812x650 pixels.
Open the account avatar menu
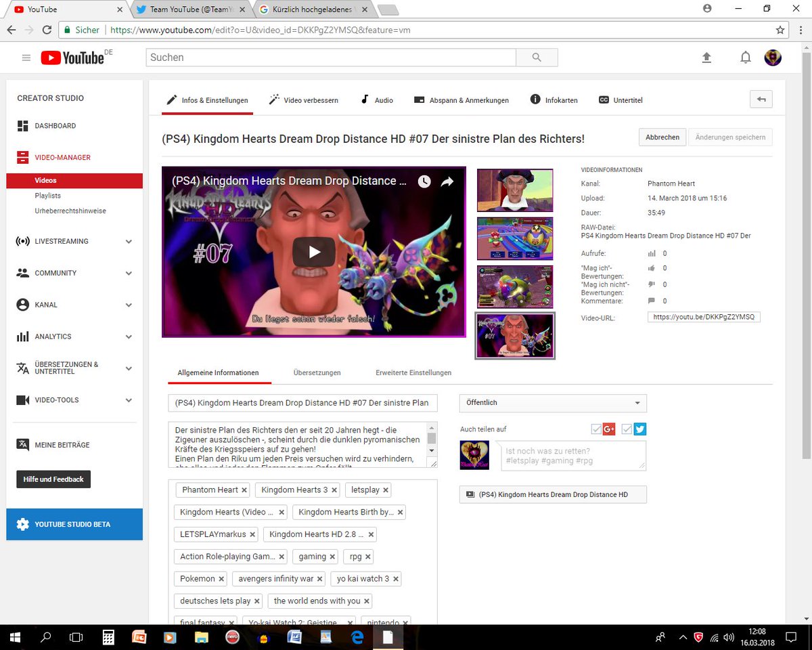(773, 58)
